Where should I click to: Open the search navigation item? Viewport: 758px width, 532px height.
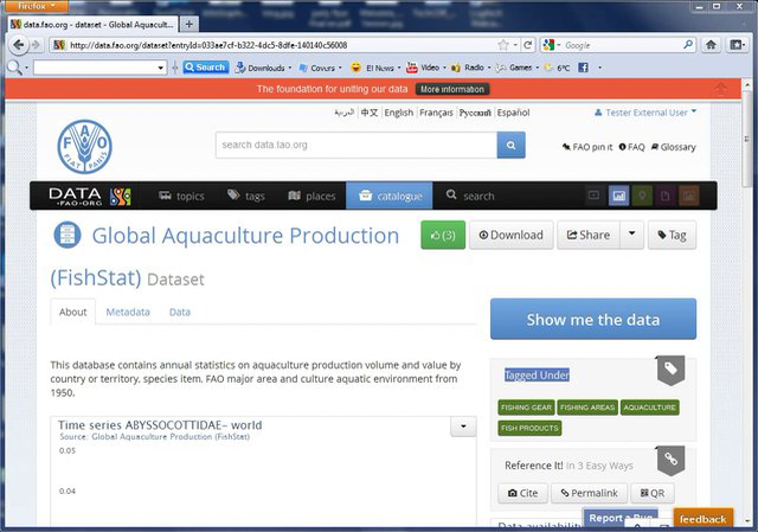470,196
